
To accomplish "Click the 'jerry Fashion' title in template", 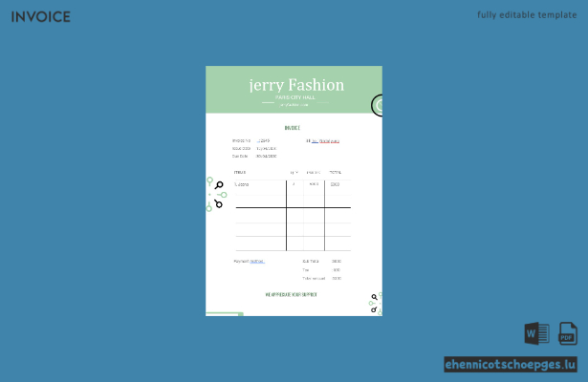I will click(x=296, y=85).
